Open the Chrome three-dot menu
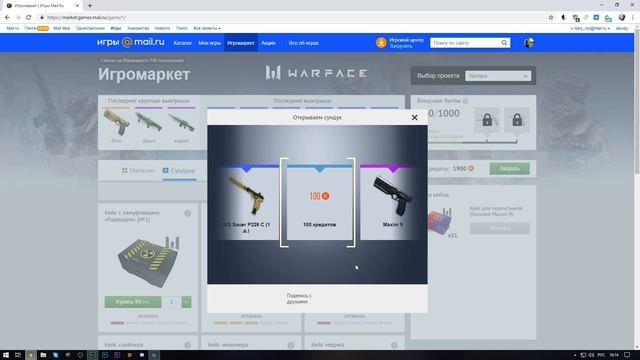 coord(633,18)
